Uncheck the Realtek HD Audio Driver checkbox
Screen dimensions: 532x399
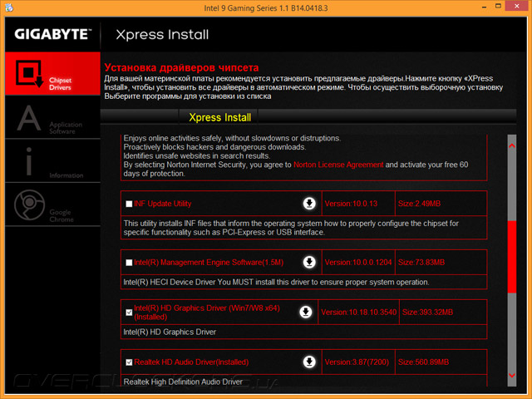[x=129, y=362]
